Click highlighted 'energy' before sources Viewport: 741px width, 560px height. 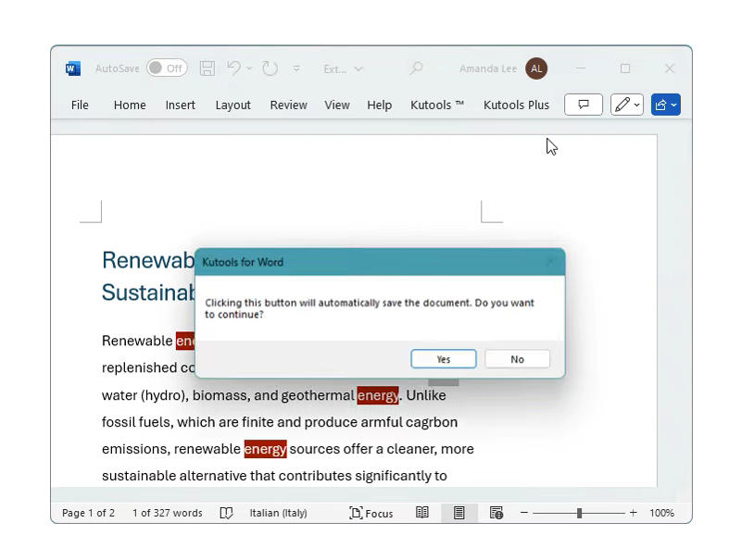[x=265, y=449]
